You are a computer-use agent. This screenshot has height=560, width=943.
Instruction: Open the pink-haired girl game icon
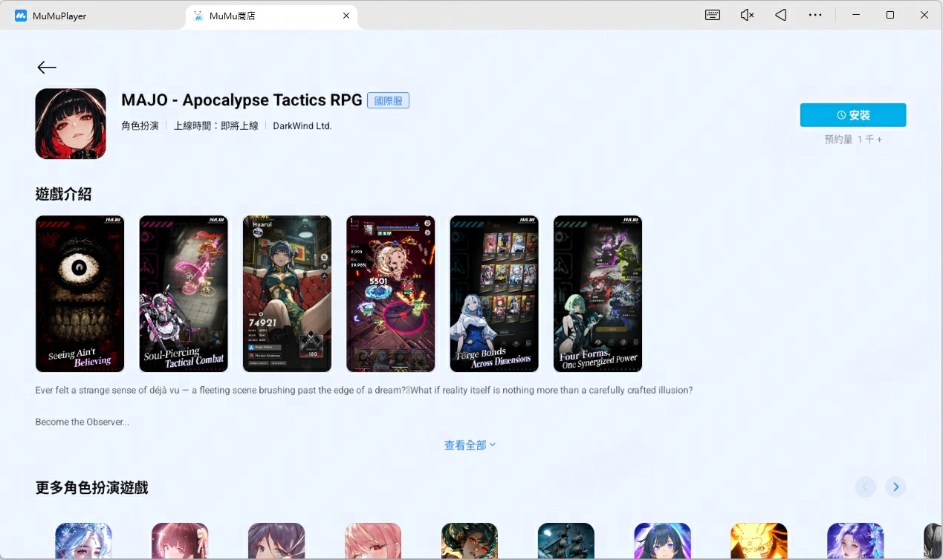pyautogui.click(x=373, y=541)
